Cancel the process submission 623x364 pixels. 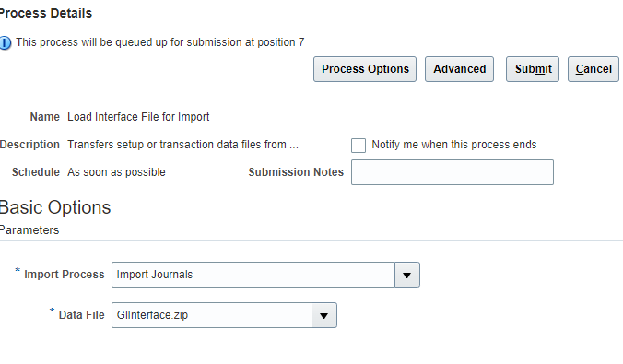594,69
